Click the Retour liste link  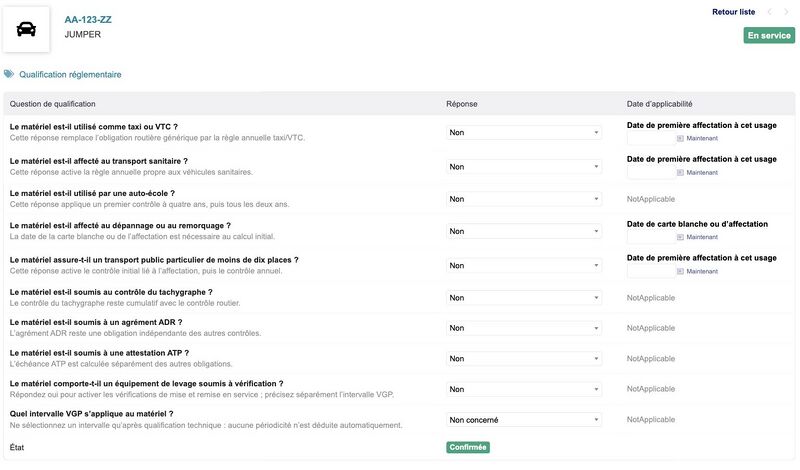click(x=733, y=12)
